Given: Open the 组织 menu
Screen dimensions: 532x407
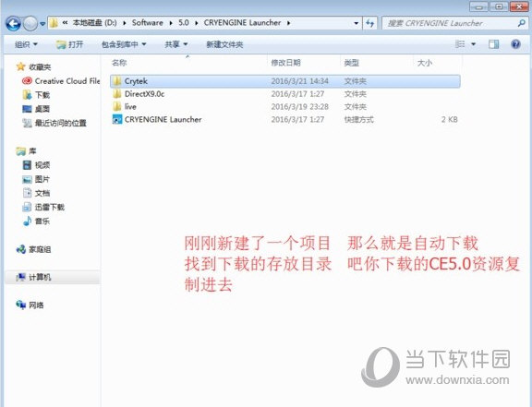Looking at the screenshot, I should 26,44.
